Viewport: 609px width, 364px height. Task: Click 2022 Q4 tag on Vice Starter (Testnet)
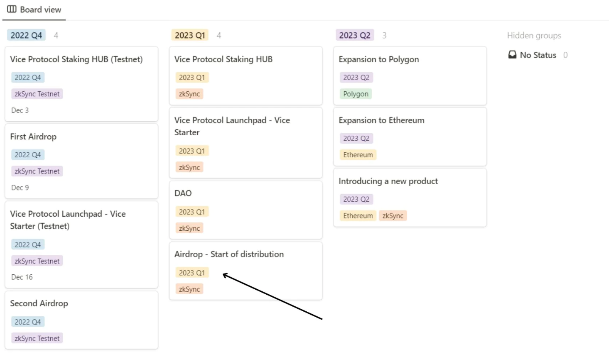pyautogui.click(x=28, y=244)
